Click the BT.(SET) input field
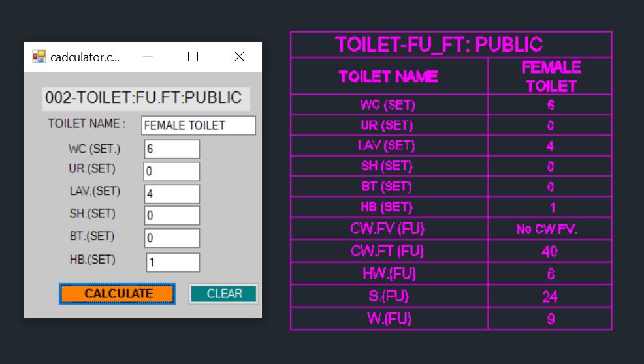This screenshot has height=364, width=644. pyautogui.click(x=172, y=238)
